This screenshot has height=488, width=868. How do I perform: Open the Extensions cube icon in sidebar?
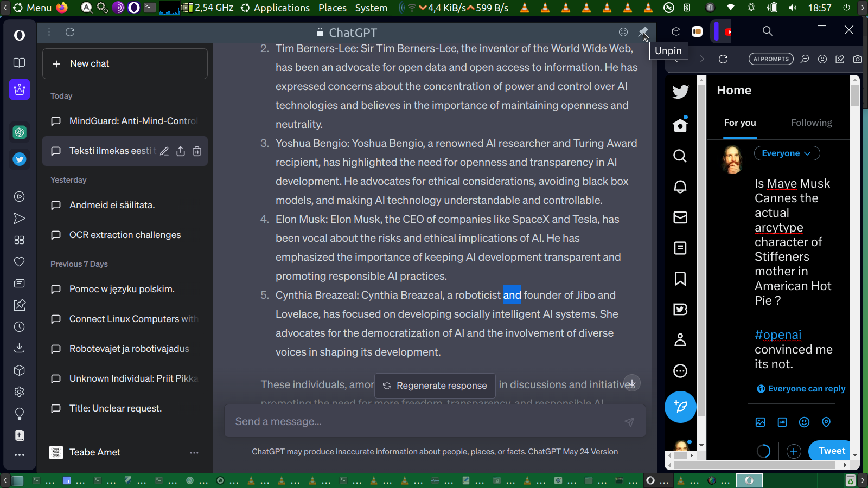20,370
